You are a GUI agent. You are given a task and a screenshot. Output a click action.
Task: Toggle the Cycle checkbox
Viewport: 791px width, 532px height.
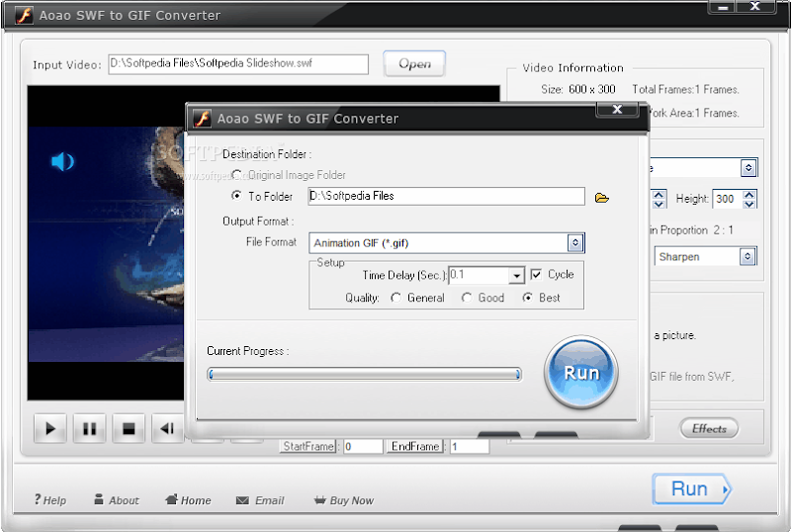click(537, 275)
